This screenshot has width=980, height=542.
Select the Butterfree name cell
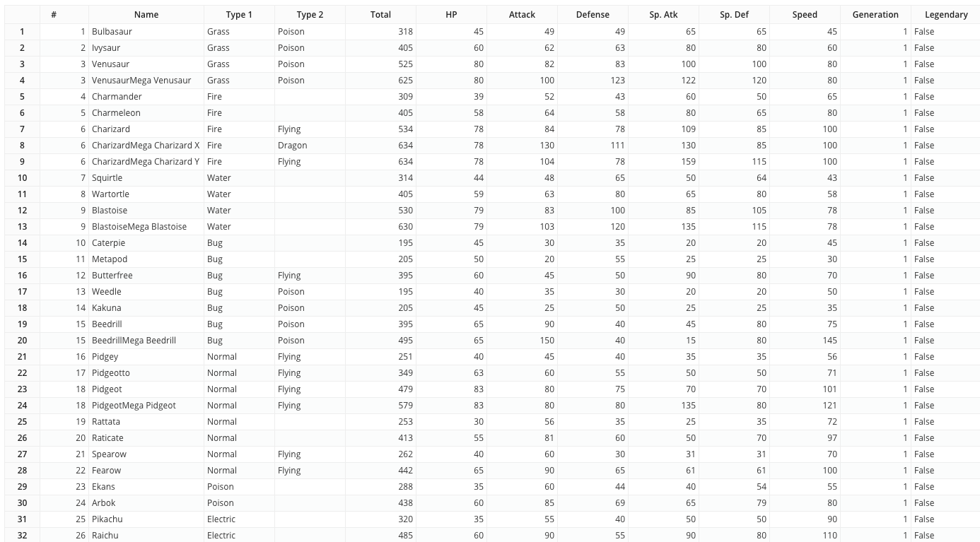point(112,276)
